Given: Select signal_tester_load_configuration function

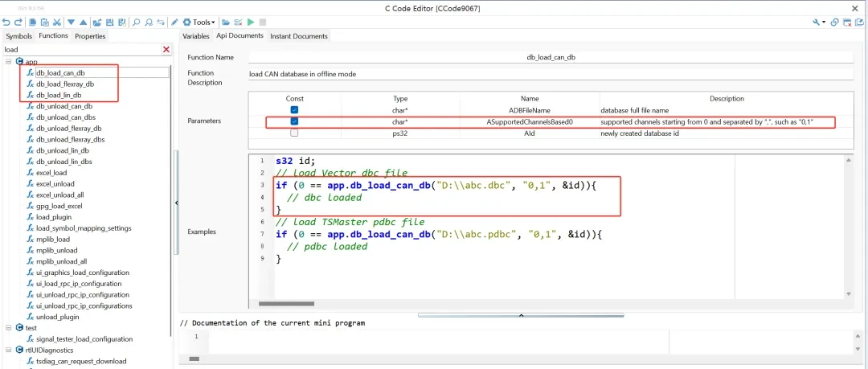Looking at the screenshot, I should pyautogui.click(x=84, y=339).
